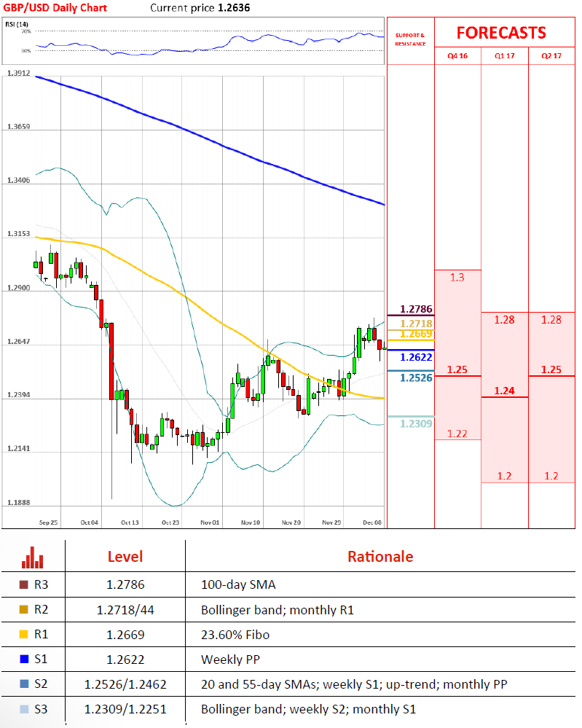Select the 1.2786 level cell in R3 row

[125, 584]
